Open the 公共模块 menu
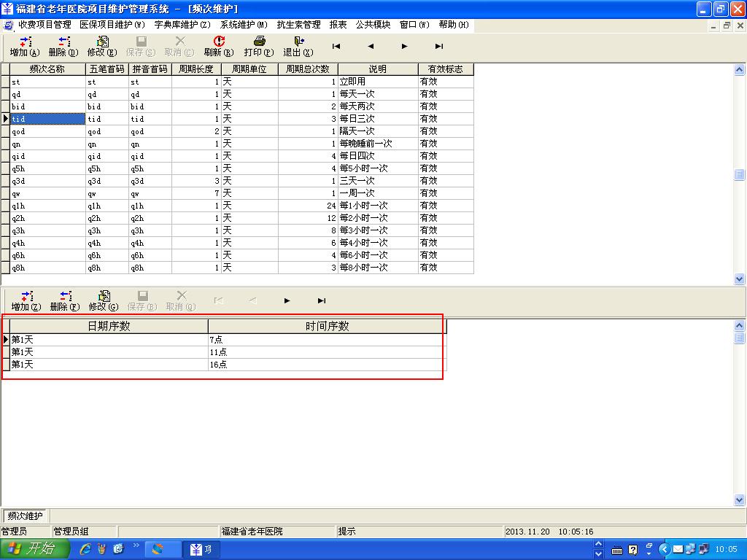The image size is (747, 560). click(373, 25)
